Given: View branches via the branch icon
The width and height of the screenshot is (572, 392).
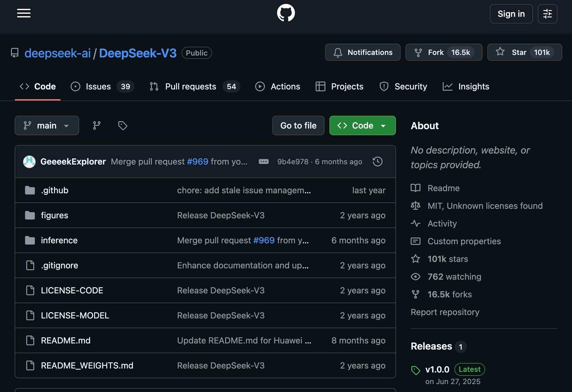Looking at the screenshot, I should point(97,125).
